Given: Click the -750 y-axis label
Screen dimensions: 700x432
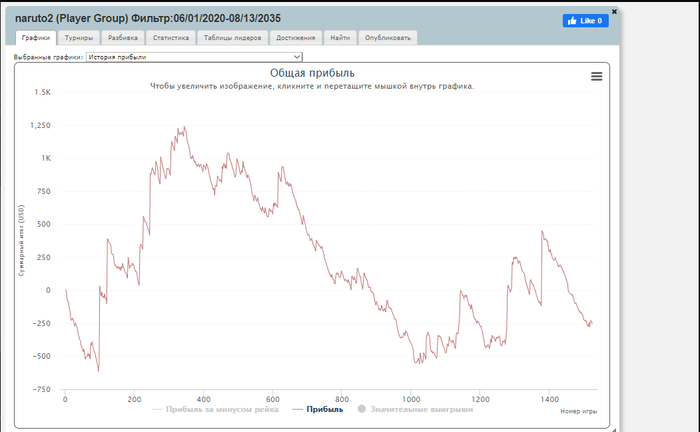Looking at the screenshot, I should [42, 389].
